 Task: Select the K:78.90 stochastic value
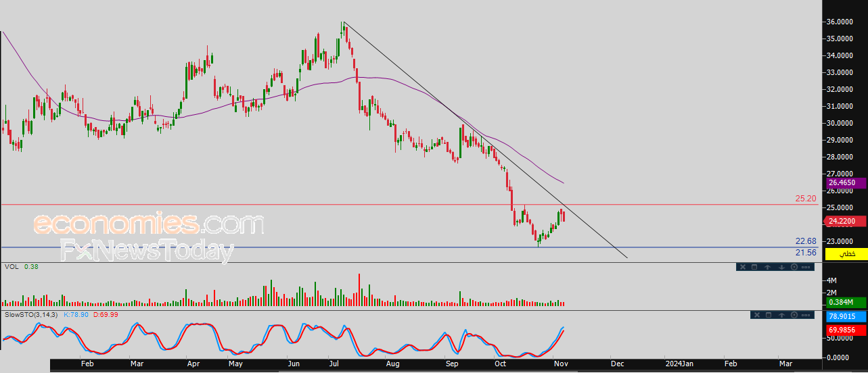pyautogui.click(x=76, y=315)
